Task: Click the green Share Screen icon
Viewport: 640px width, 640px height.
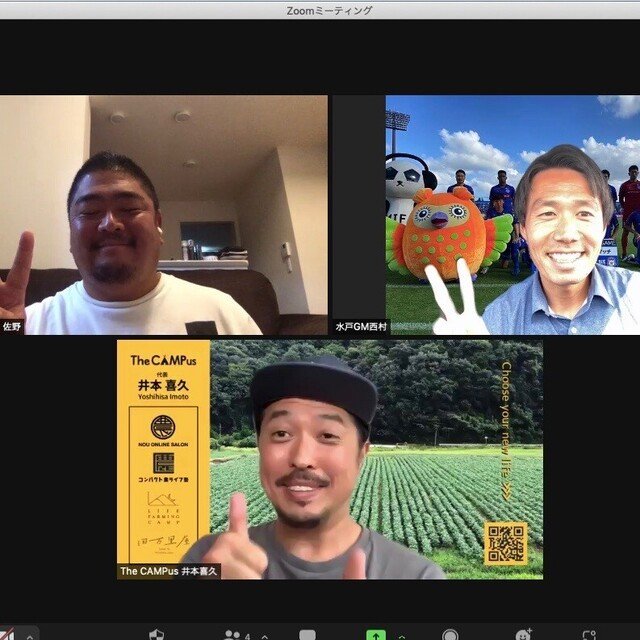Action: coord(376,635)
